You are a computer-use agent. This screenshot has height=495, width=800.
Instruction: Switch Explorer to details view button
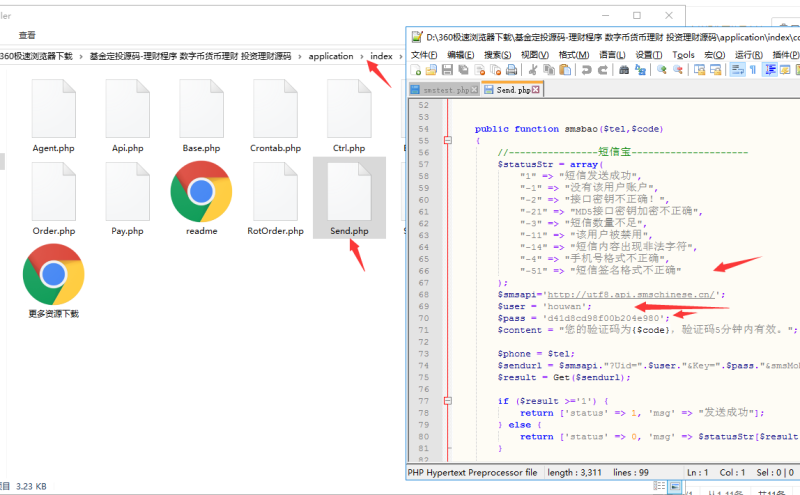click(660, 486)
